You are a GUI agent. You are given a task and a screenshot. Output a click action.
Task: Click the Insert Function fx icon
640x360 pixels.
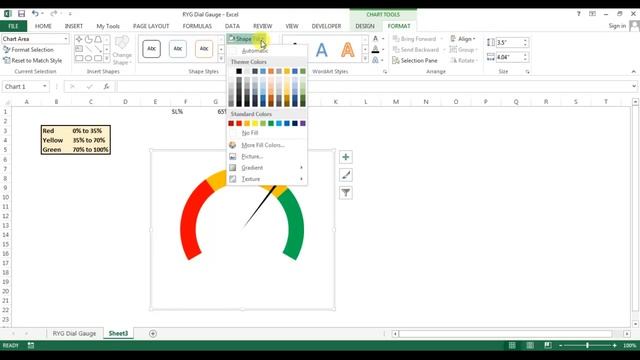tap(106, 87)
